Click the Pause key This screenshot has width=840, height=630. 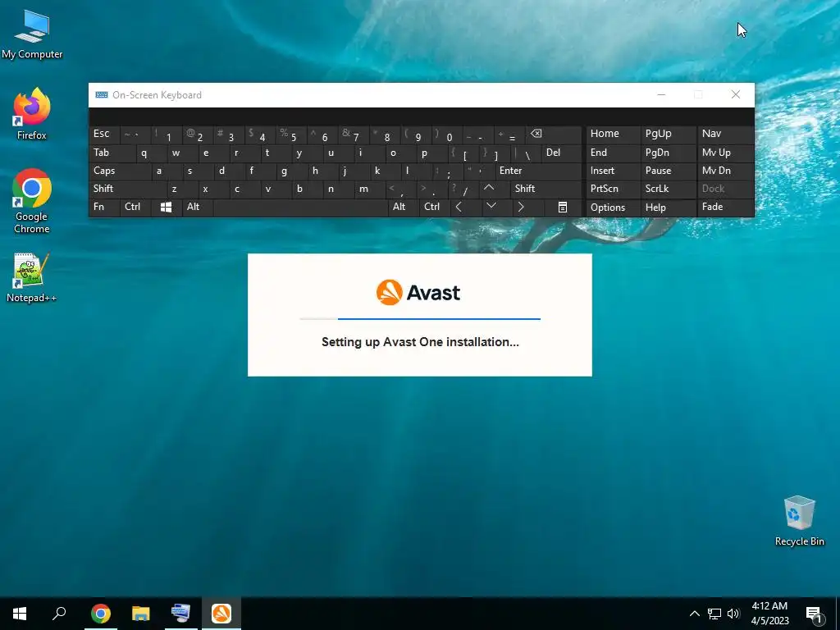tap(668, 171)
